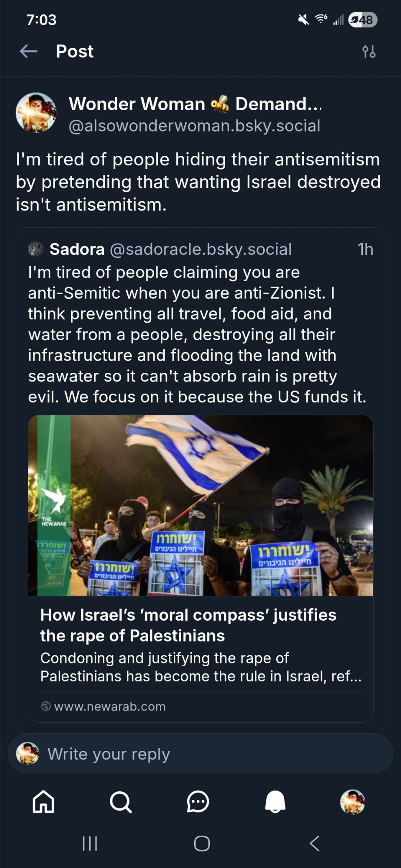Image resolution: width=401 pixels, height=868 pixels.
Task: Open @alsowonderwoman.bsky.social handle
Action: pos(194,126)
